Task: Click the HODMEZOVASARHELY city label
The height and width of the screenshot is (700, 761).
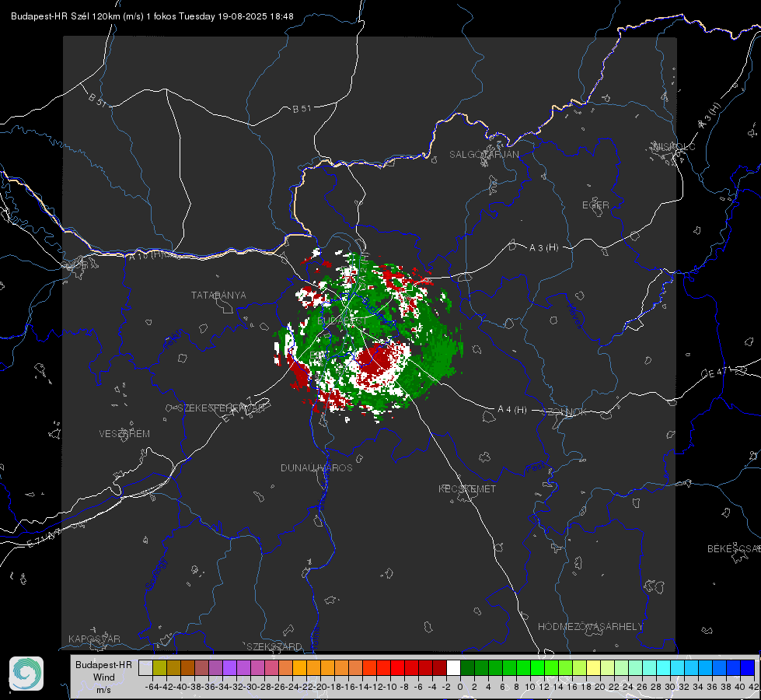Action: [590, 627]
